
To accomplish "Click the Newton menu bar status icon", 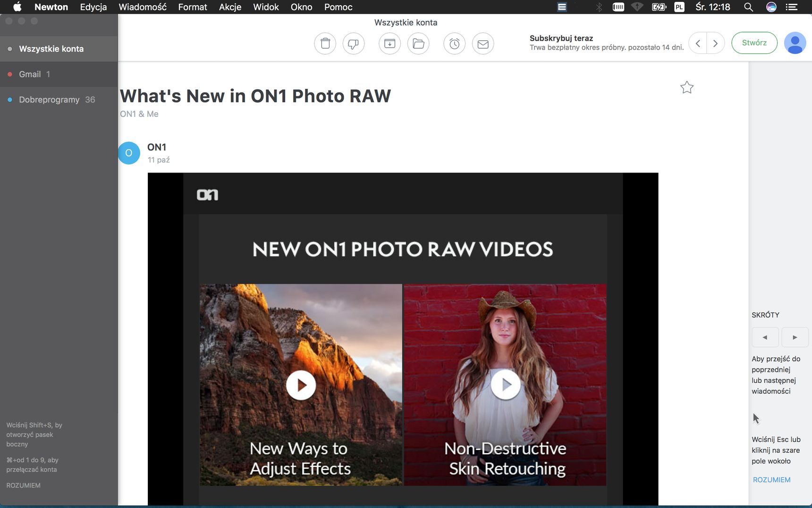I will (x=562, y=7).
